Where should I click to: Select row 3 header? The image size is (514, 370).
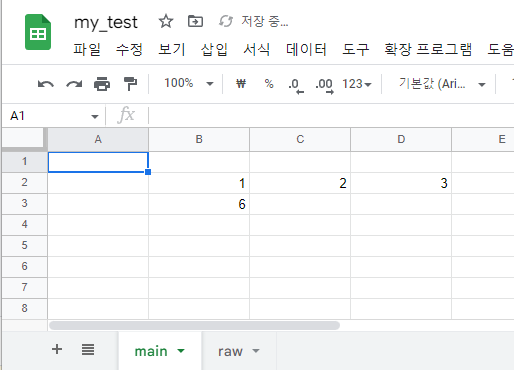pyautogui.click(x=24, y=204)
